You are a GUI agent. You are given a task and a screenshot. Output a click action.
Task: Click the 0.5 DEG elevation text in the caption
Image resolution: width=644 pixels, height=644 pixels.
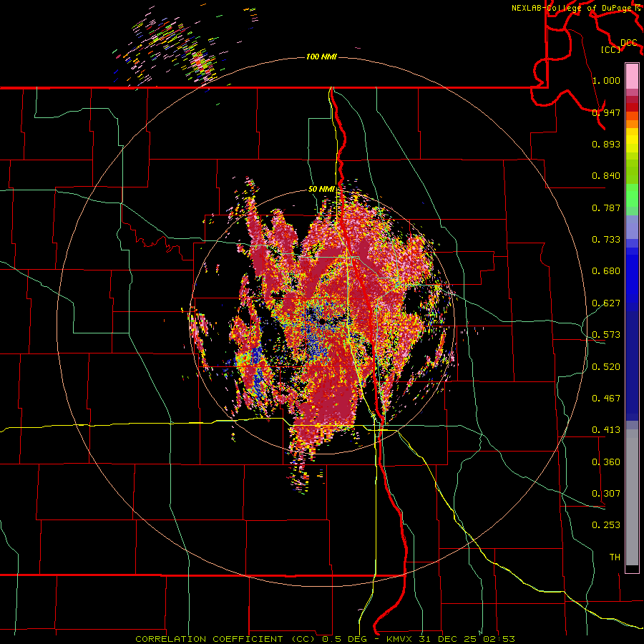pos(343,639)
